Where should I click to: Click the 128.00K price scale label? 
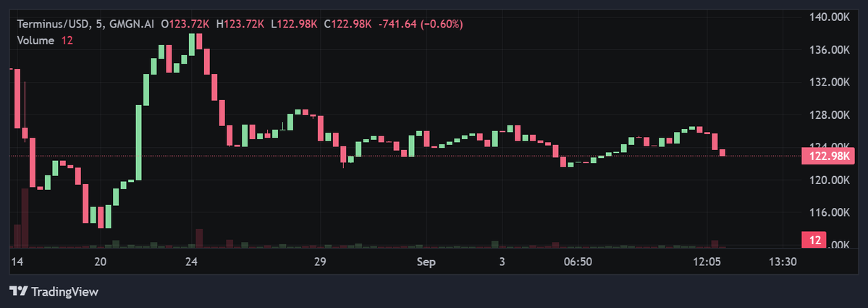(x=827, y=115)
